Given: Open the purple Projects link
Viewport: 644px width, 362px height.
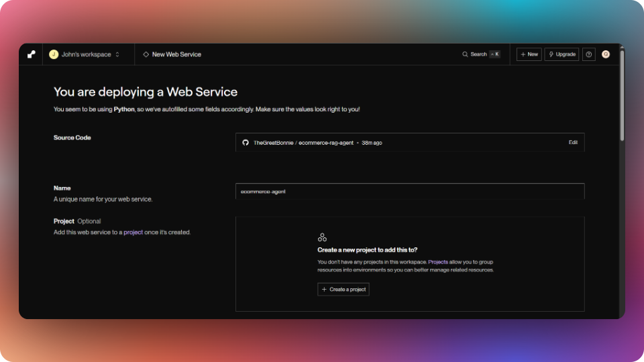Looking at the screenshot, I should coord(438,262).
